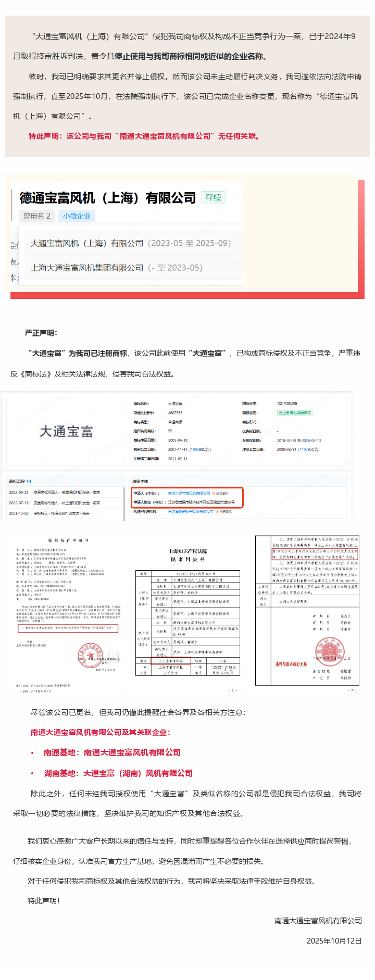Image resolution: width=375 pixels, height=980 pixels.
Task: Click the red court seal on the judgment page
Action: 329,651
